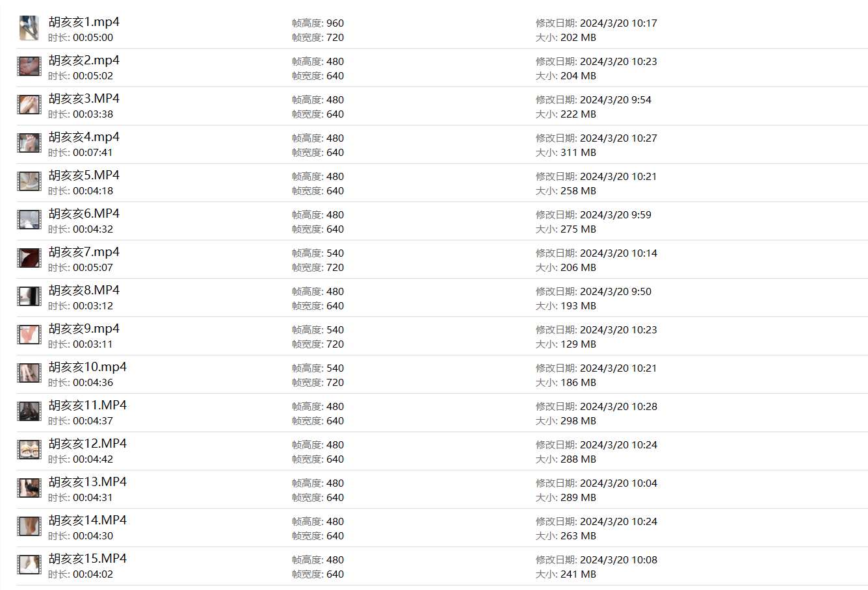The height and width of the screenshot is (590, 868).
Task: Select the 胡亥亥10.mp4 file name
Action: [x=87, y=367]
